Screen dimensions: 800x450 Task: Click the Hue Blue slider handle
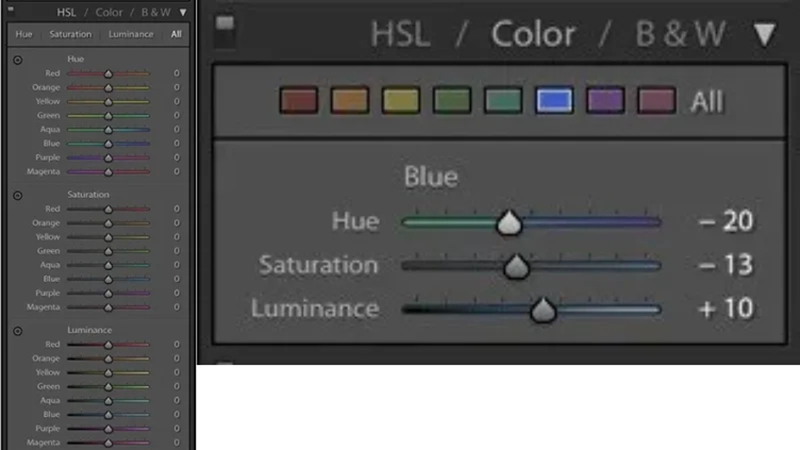click(x=108, y=144)
